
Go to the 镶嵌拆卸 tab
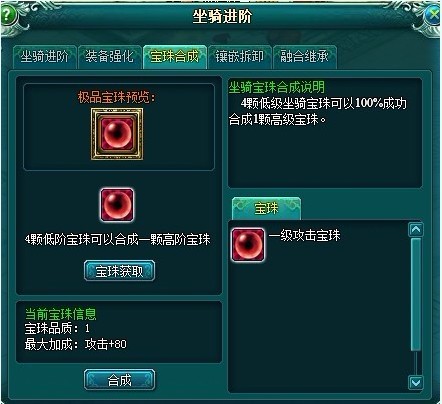239,57
